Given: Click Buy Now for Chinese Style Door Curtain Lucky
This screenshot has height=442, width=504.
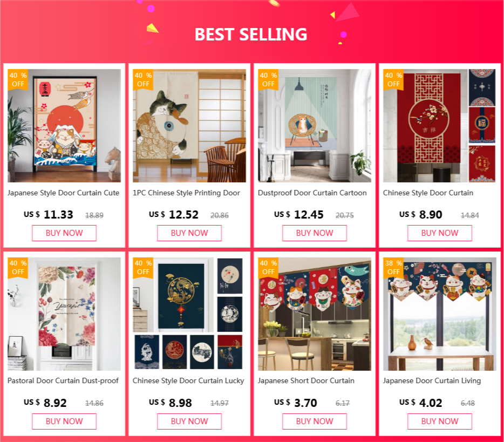Looking at the screenshot, I should point(189,421).
